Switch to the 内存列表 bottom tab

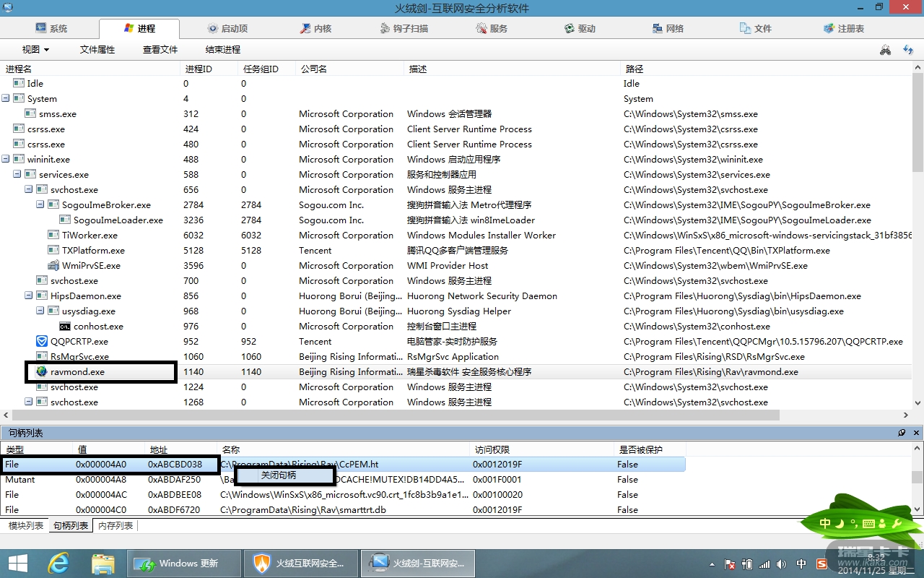(x=115, y=526)
